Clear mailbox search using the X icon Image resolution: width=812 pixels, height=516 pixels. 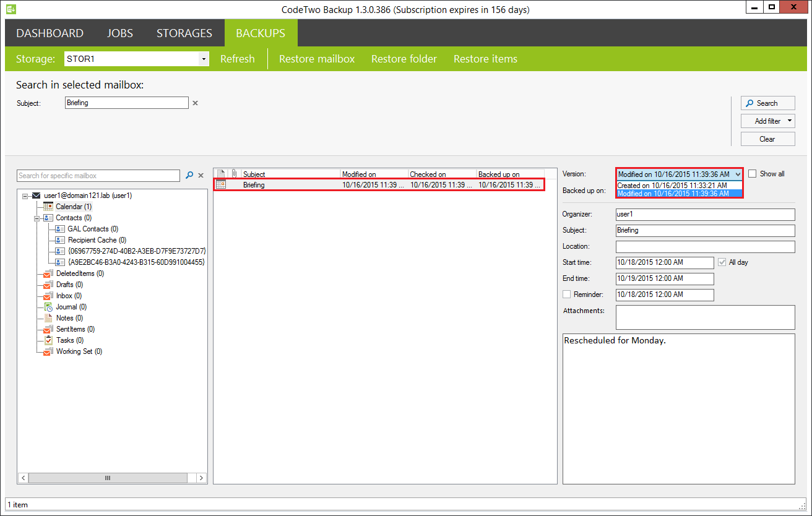click(x=201, y=176)
